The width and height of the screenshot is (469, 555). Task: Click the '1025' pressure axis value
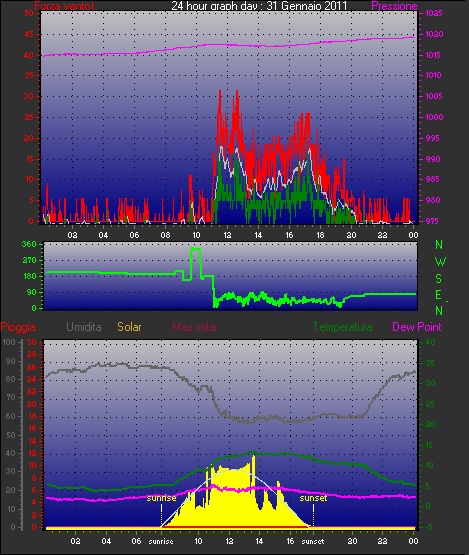pyautogui.click(x=434, y=13)
